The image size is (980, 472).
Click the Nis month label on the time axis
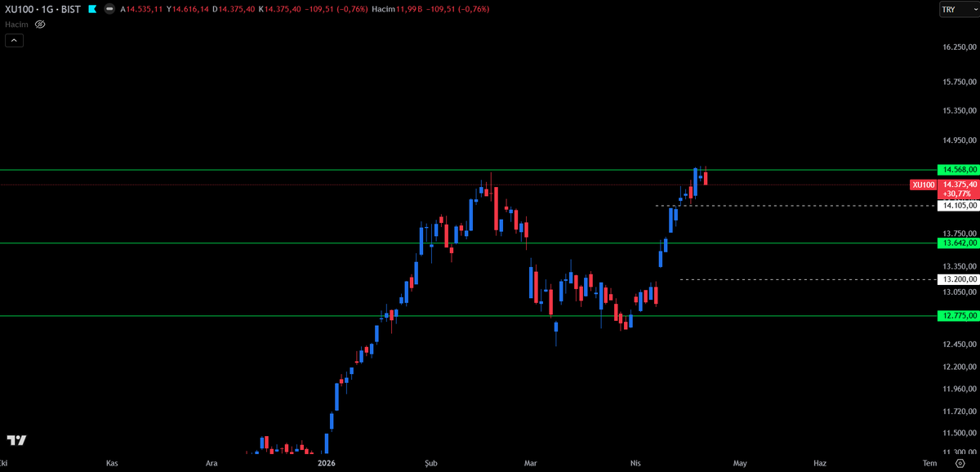[635, 463]
